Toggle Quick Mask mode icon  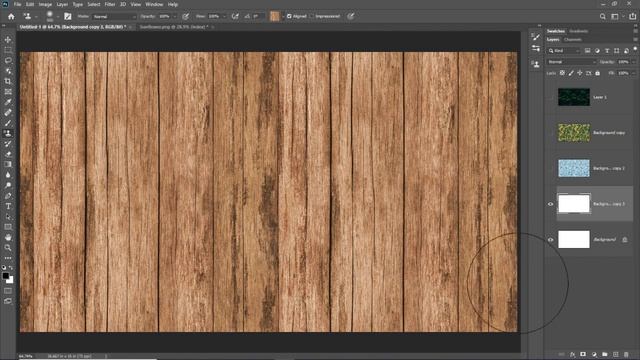8,291
